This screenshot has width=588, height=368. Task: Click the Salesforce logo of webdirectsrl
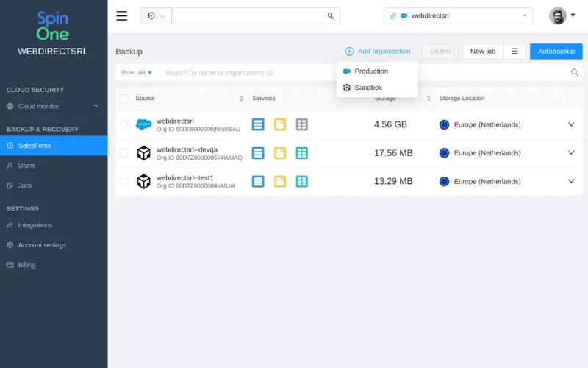143,124
